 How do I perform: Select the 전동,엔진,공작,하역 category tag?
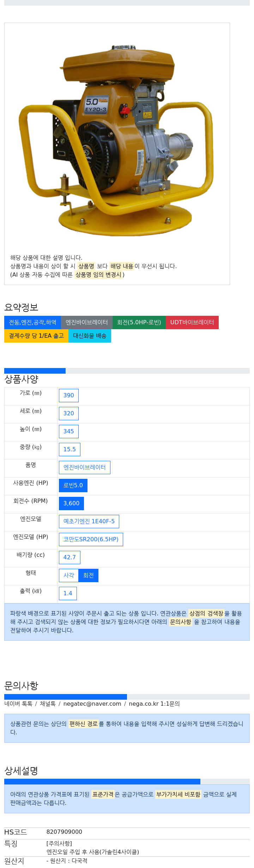pos(32,323)
